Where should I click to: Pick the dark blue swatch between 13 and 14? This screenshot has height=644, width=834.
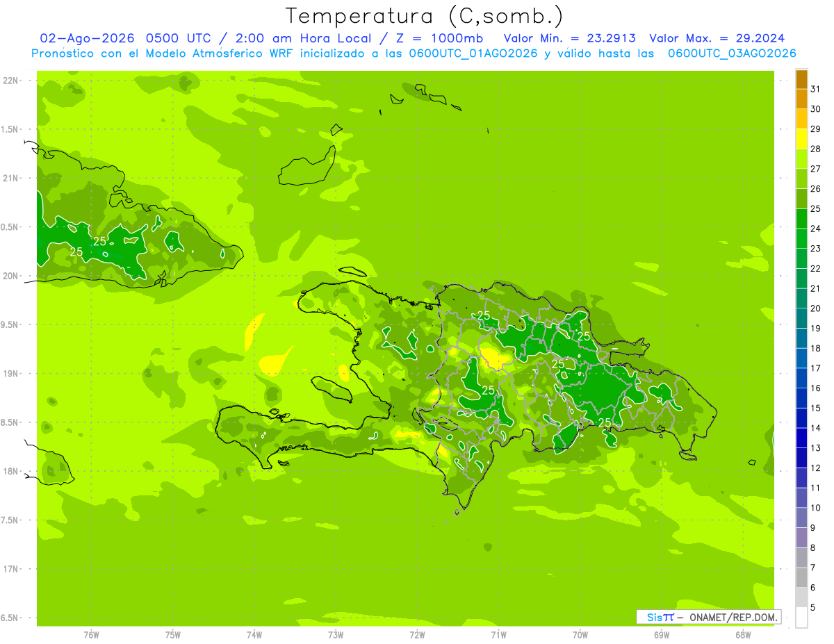coord(801,438)
